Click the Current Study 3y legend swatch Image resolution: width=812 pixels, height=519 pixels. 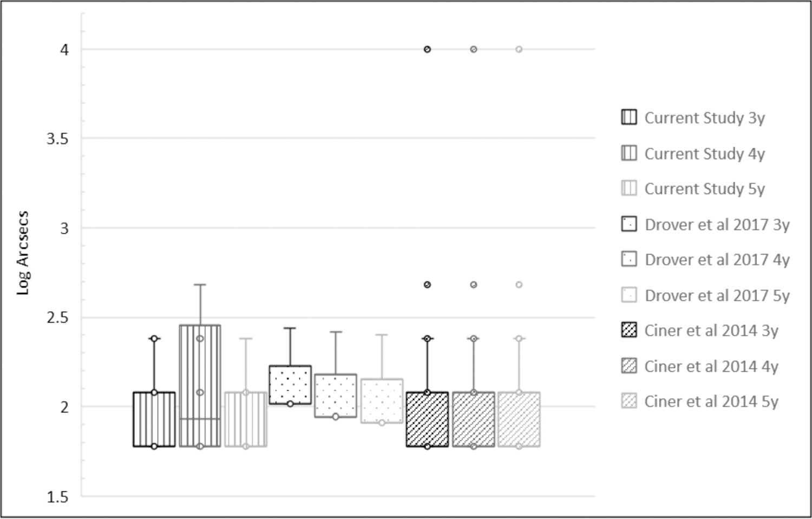629,117
